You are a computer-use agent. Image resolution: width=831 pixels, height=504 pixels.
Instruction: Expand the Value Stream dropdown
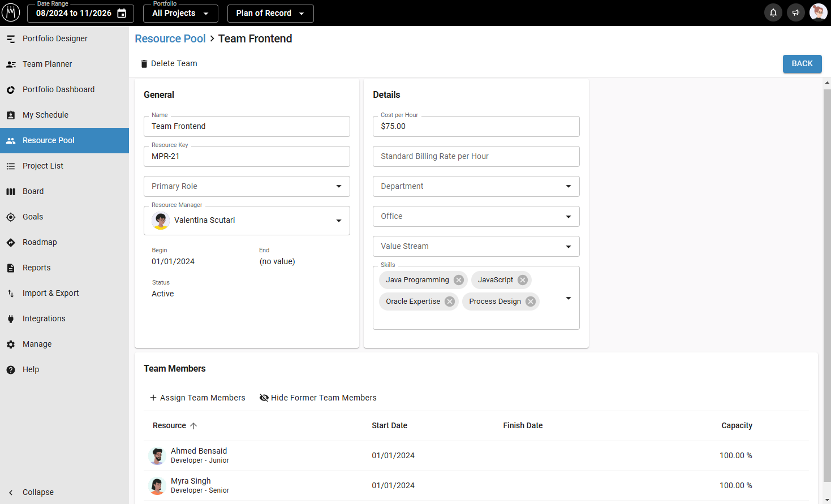coord(569,246)
